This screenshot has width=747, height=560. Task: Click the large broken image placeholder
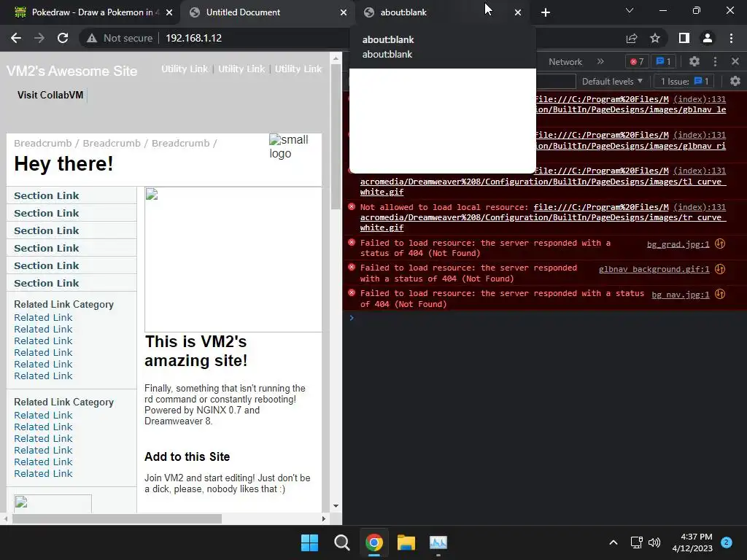[x=233, y=260]
